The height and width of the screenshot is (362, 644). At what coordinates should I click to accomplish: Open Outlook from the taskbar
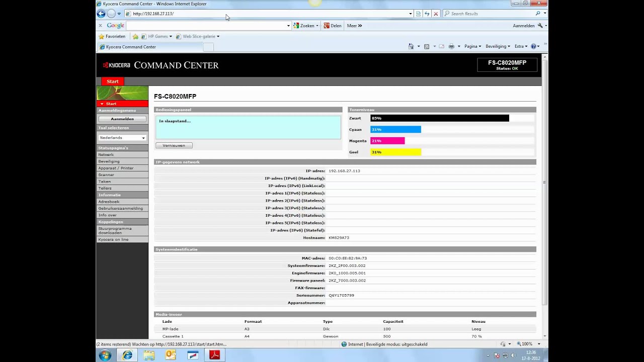point(171,355)
